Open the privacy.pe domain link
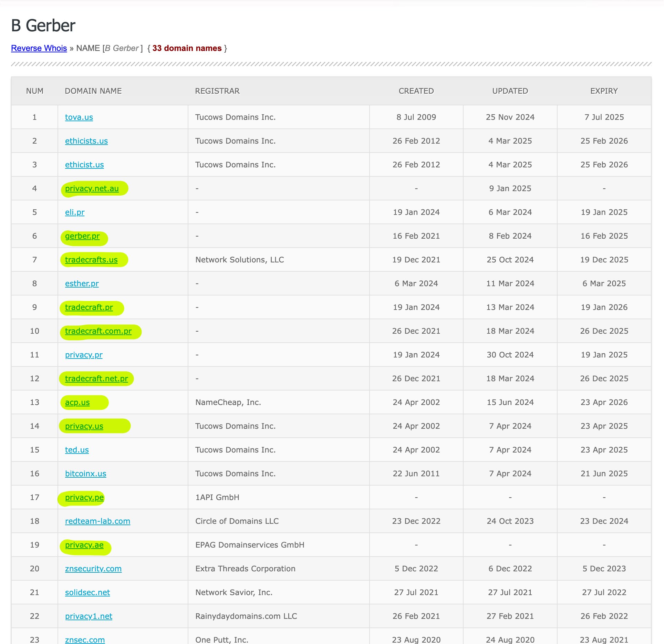The height and width of the screenshot is (644, 664). point(84,497)
